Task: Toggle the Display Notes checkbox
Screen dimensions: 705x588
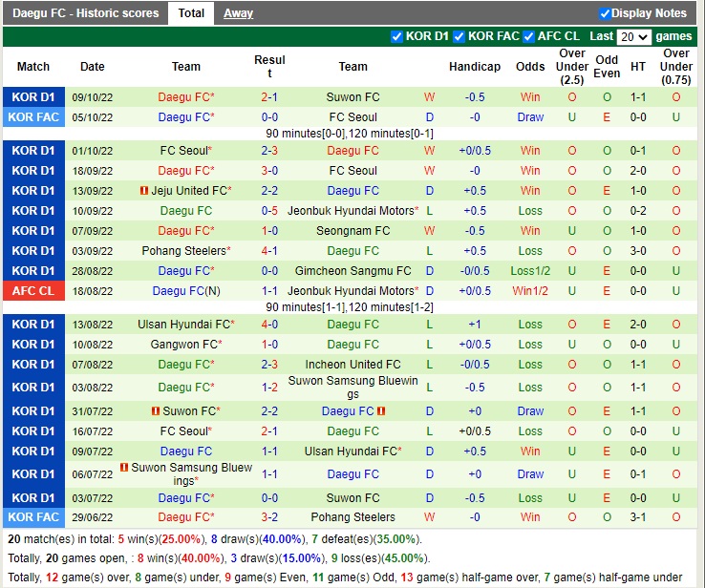Action: point(605,13)
